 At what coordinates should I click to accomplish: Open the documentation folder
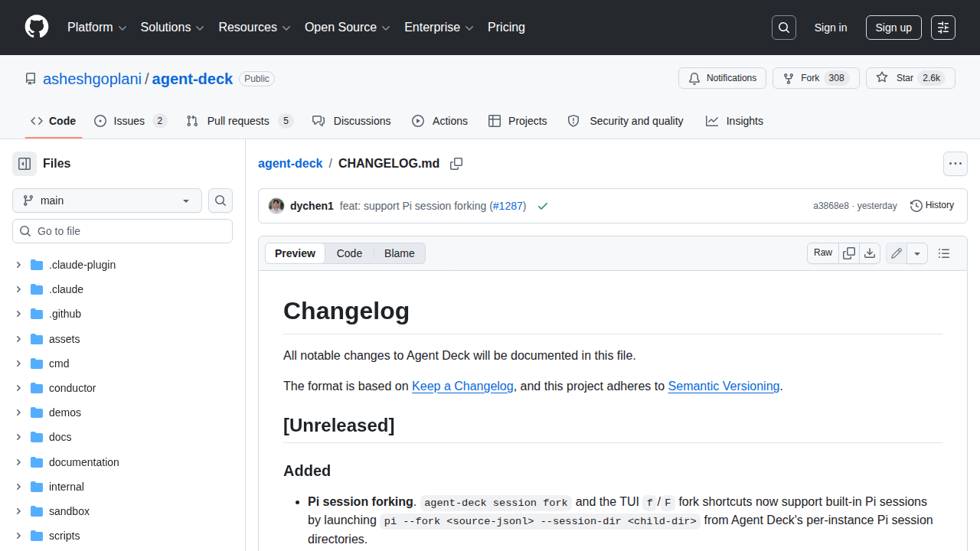(x=83, y=462)
